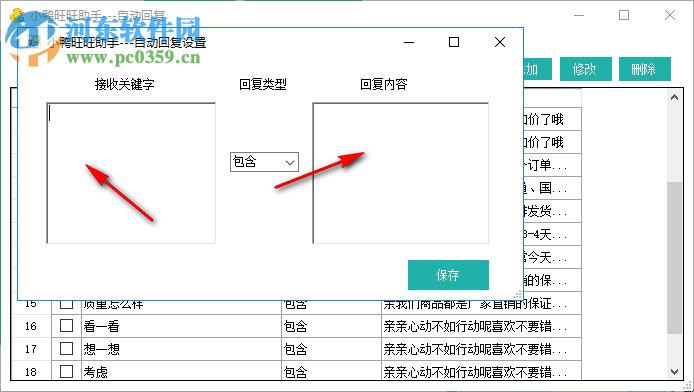
Task: Select the keyword cell 考虑
Action: 181,371
